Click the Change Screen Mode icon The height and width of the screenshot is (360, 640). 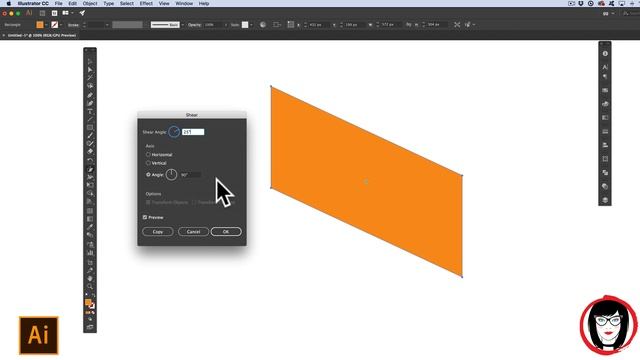coord(90,327)
